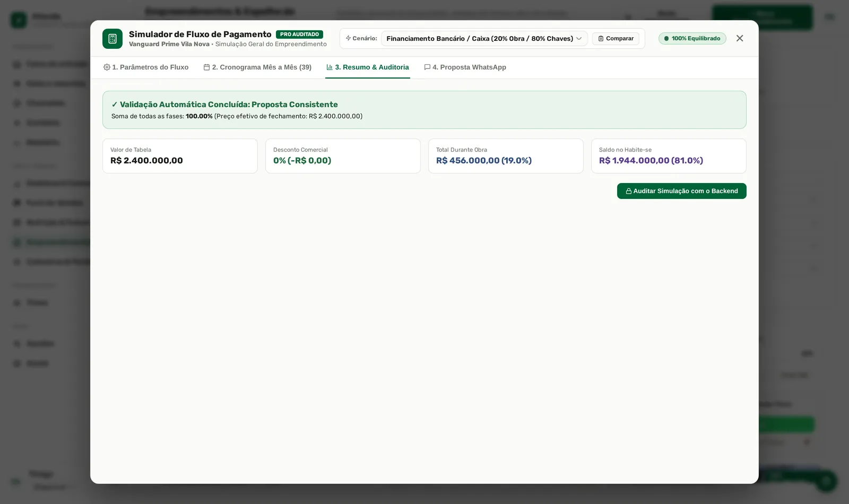
Task: Click the Soma de todas as fases line
Action: tap(237, 116)
